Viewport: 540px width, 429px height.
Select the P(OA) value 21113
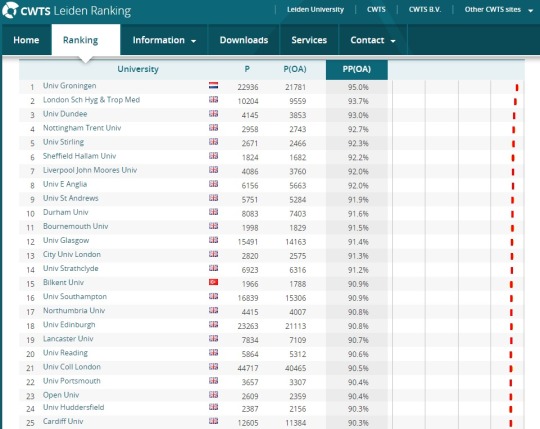295,326
